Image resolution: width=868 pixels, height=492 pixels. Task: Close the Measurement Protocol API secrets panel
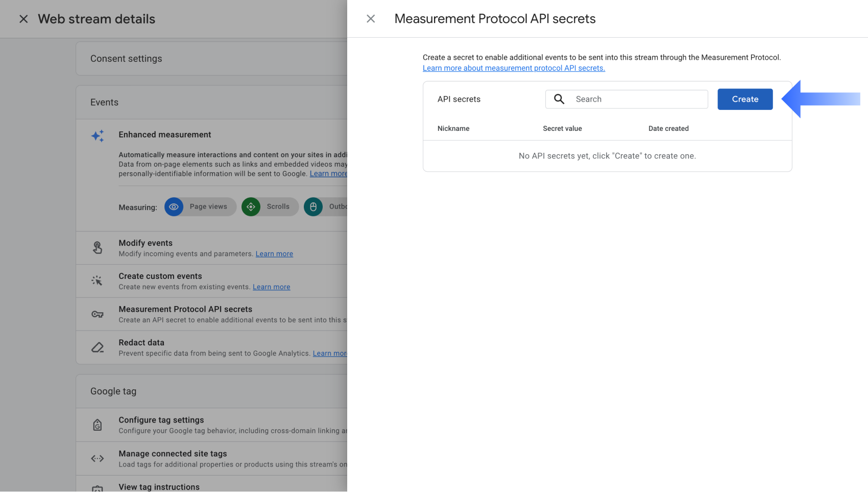point(371,19)
